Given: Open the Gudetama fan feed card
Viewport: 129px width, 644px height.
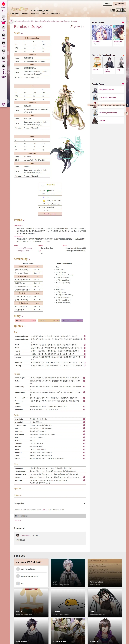Looking at the screenshot, I should click(x=68, y=602).
